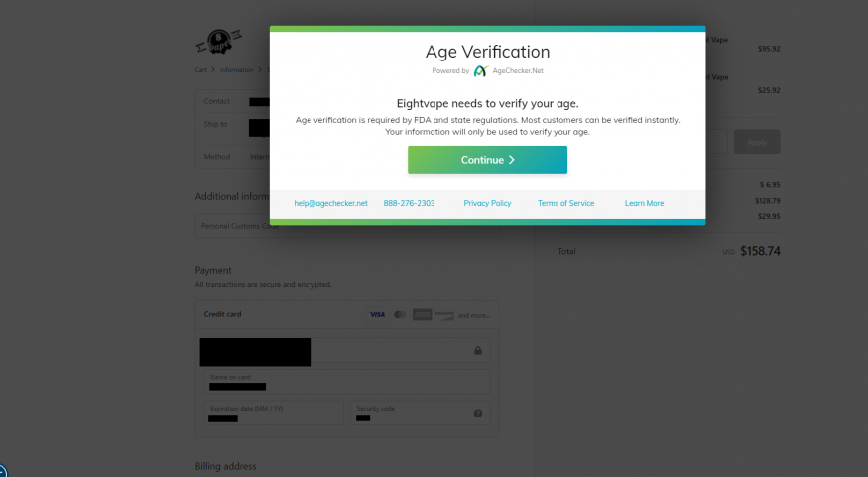
Task: Click the Continue button in age verification
Action: [487, 160]
